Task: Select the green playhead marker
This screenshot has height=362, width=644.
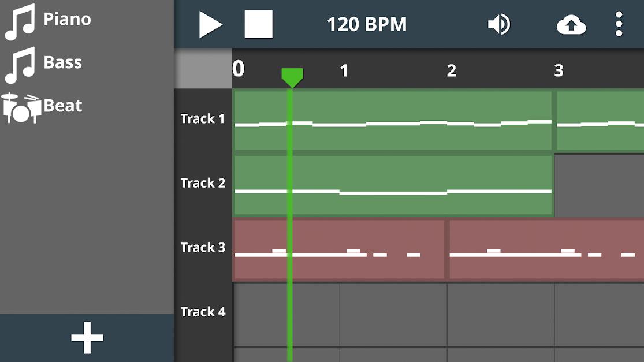Action: click(x=292, y=78)
